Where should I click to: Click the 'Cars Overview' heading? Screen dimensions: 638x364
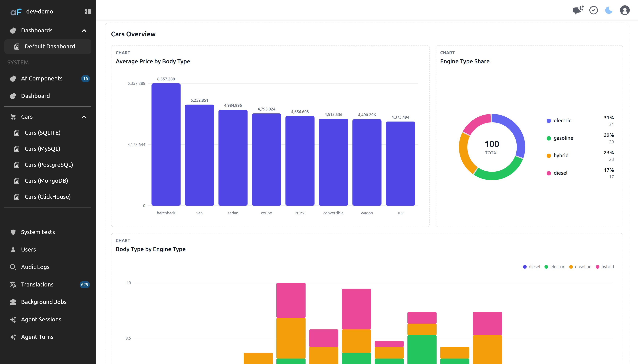(133, 34)
